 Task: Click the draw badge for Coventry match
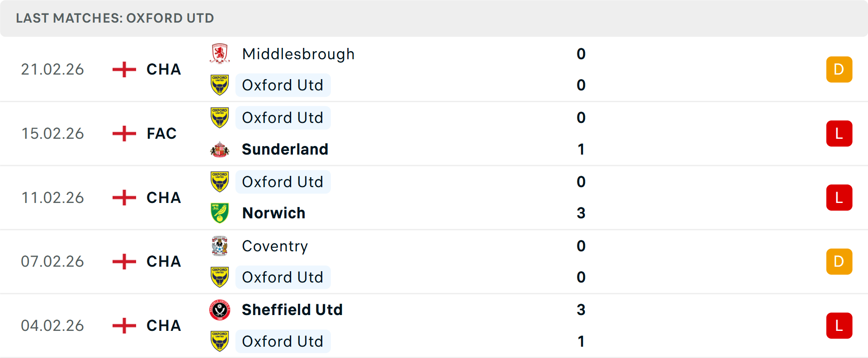coord(839,261)
